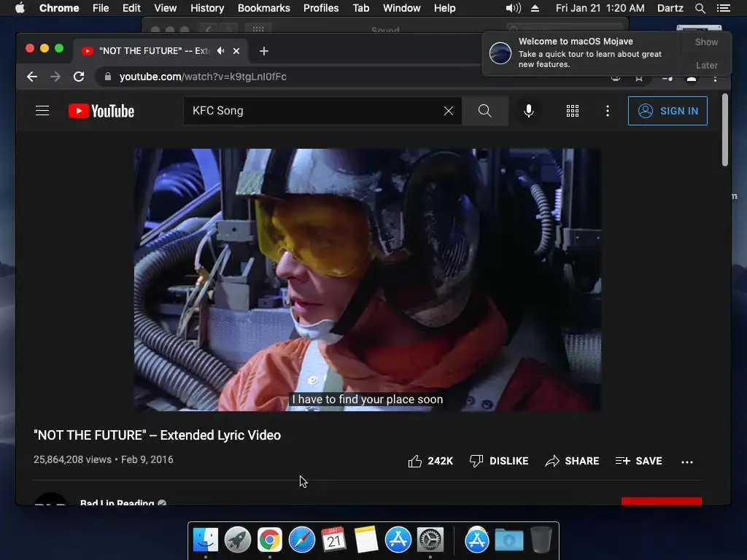
Task: Open the Tab menu
Action: coord(360,8)
